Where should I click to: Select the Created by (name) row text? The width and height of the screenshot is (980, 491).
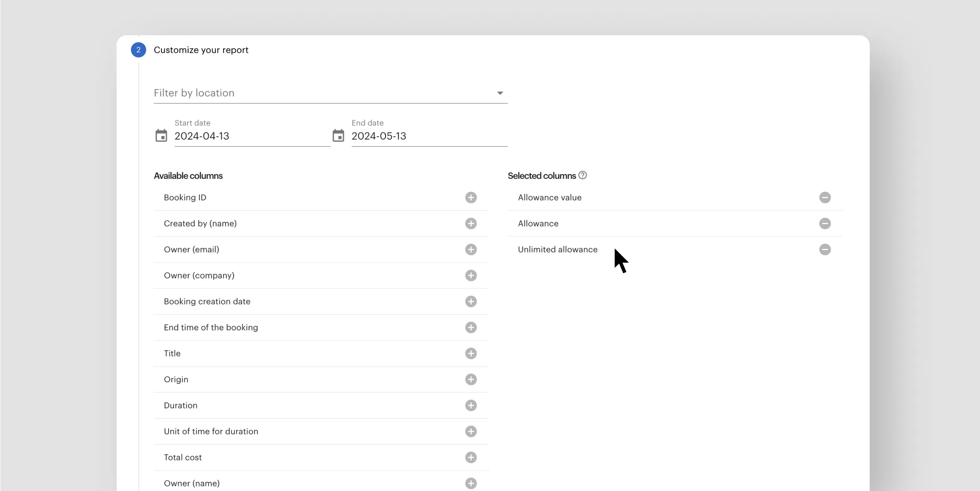click(x=200, y=224)
